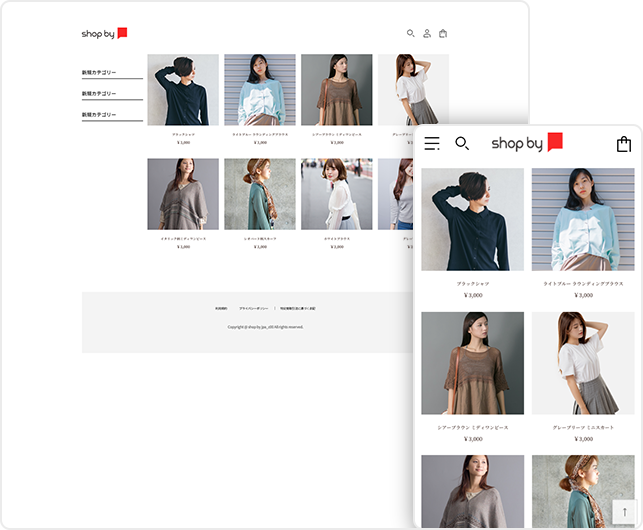
Task: Tap brown sheer dress photo in mobile view
Action: pos(472,363)
